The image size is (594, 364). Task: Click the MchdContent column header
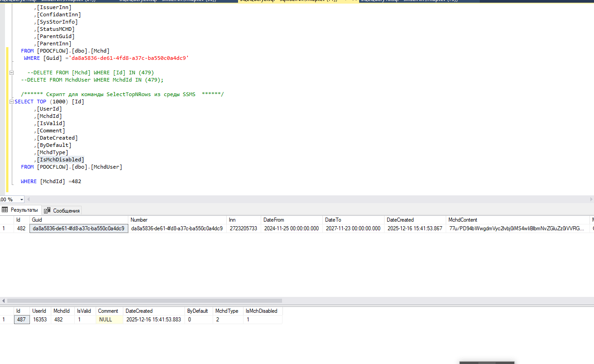518,220
